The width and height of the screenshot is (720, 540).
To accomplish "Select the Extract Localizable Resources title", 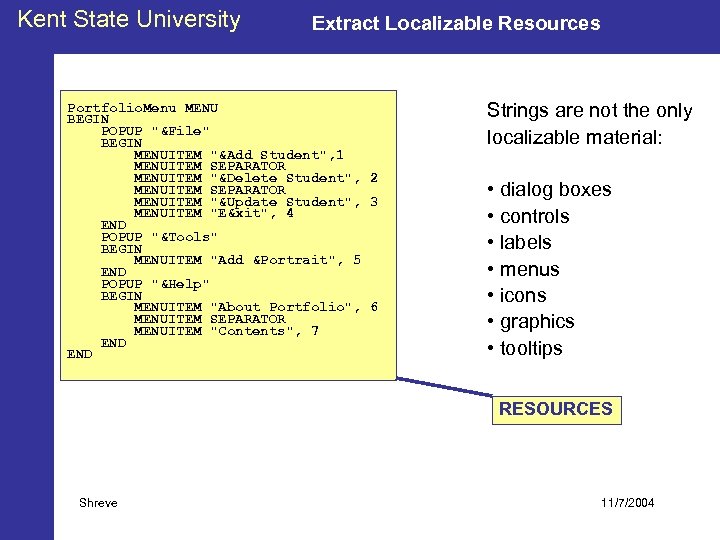I will tap(456, 23).
